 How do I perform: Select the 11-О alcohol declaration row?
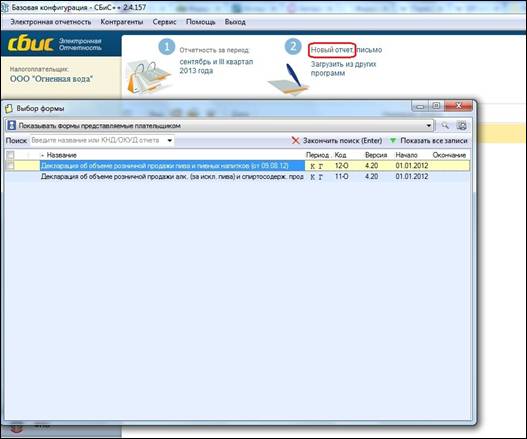point(237,176)
